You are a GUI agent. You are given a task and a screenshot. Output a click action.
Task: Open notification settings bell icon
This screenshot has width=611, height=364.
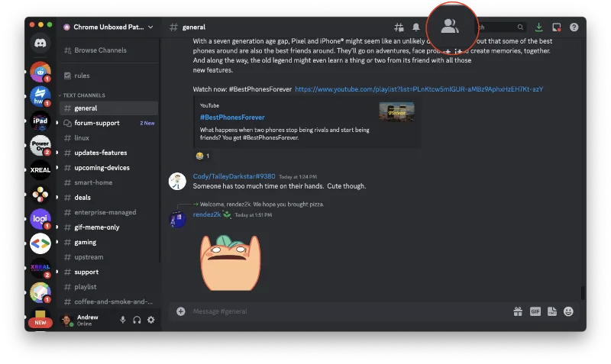415,27
